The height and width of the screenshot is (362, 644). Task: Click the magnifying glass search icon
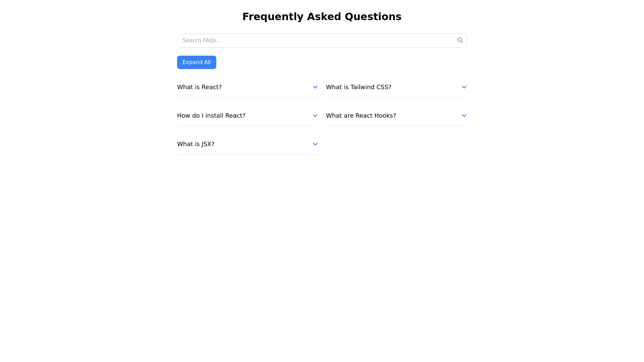pyautogui.click(x=460, y=40)
